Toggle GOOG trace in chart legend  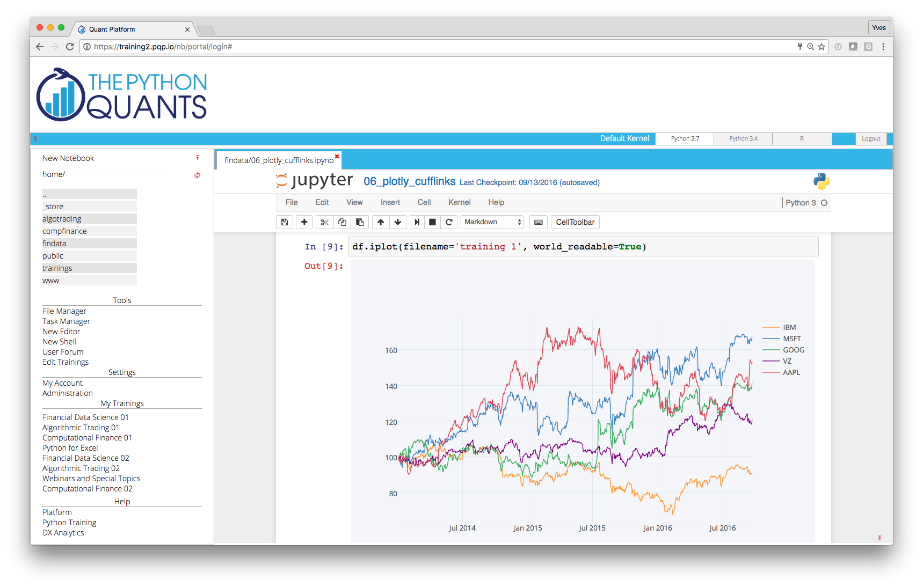click(783, 350)
